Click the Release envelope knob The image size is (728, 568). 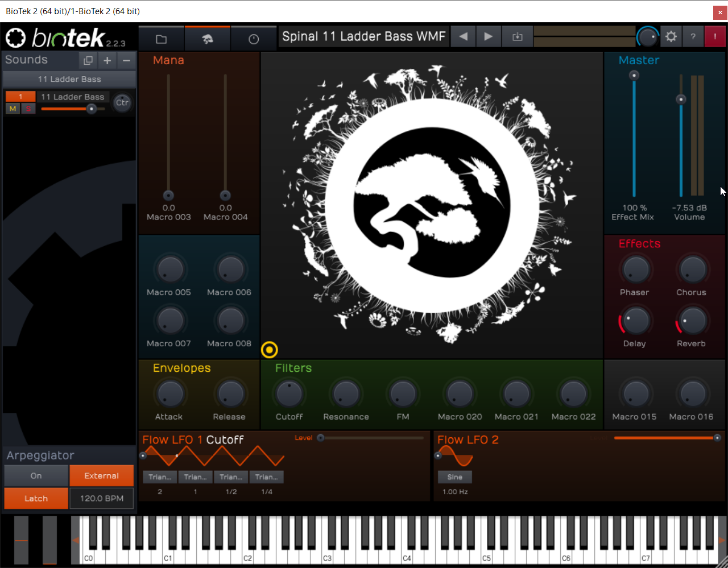[x=230, y=393]
